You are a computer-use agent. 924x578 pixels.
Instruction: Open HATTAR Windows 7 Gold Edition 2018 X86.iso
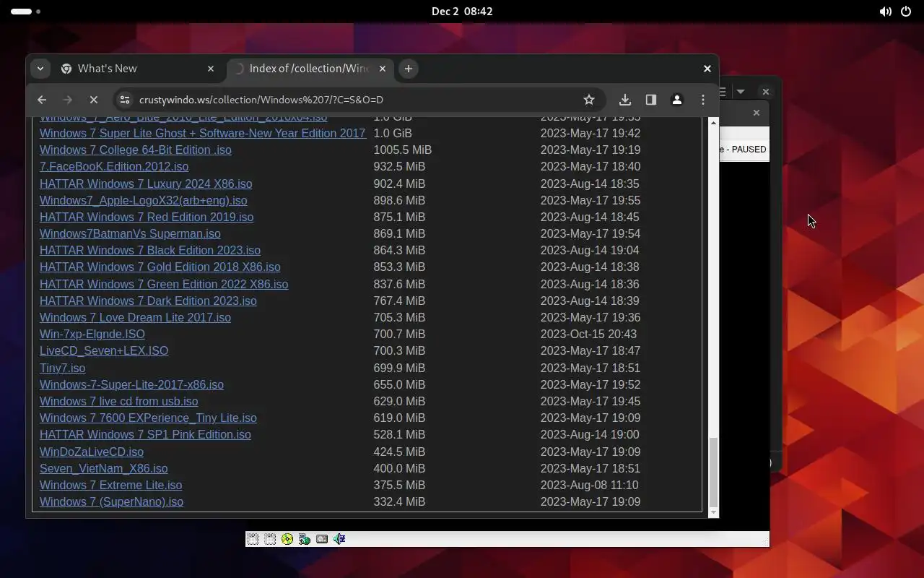160,267
